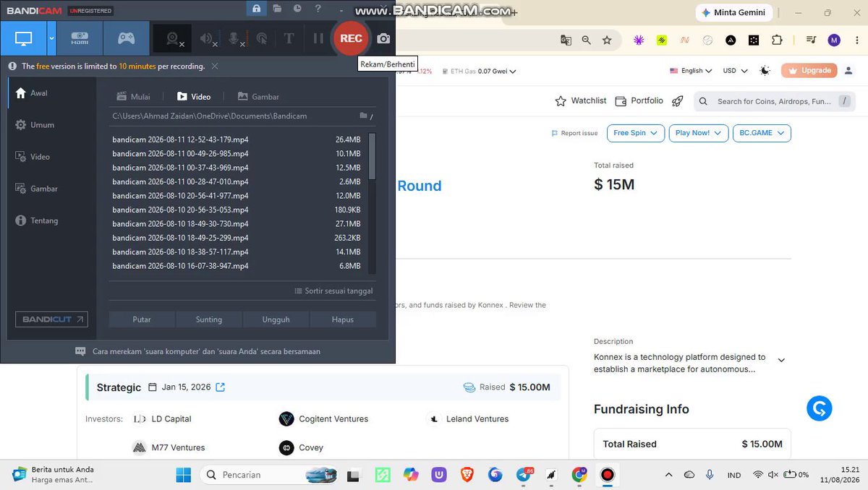Toggle text overlay T icon
This screenshot has width=868, height=490.
(x=289, y=39)
